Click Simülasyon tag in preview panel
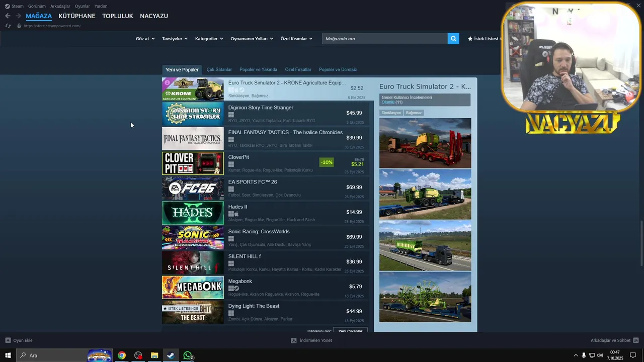 coord(391,113)
